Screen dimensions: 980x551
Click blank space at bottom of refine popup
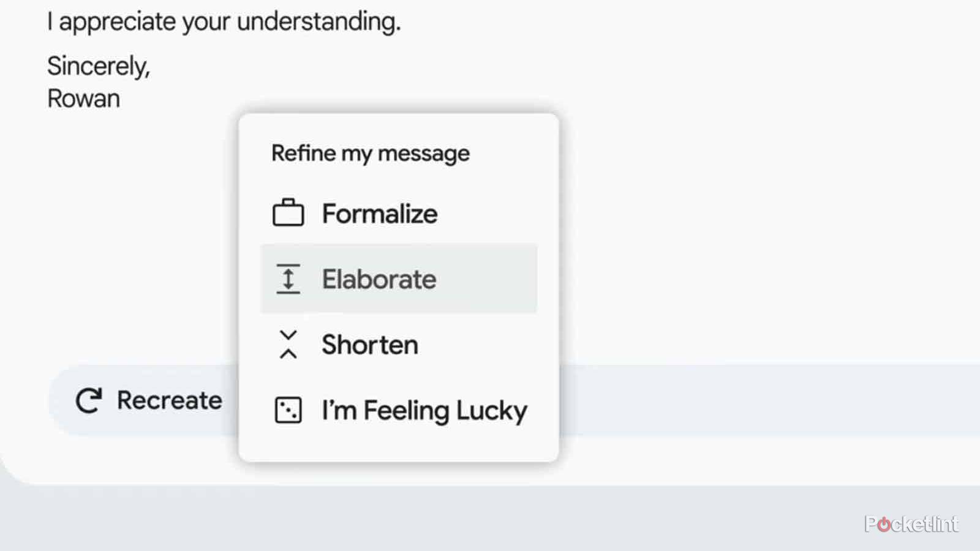click(398, 446)
